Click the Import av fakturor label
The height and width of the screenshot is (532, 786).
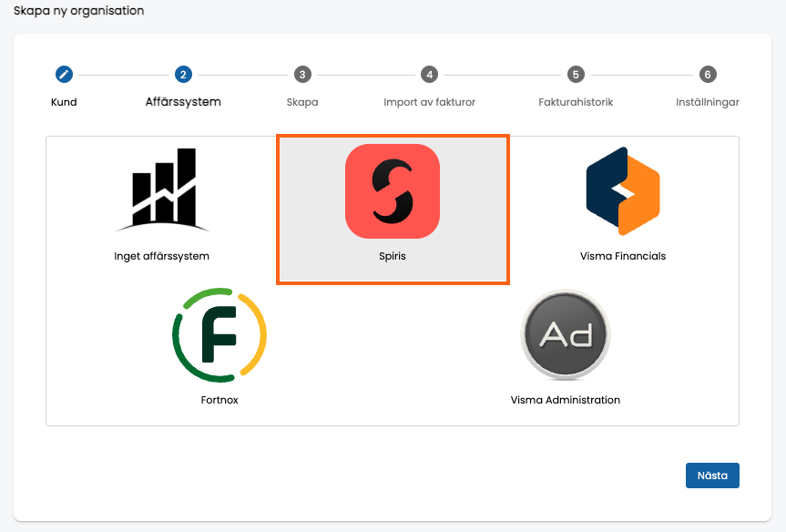[x=429, y=102]
